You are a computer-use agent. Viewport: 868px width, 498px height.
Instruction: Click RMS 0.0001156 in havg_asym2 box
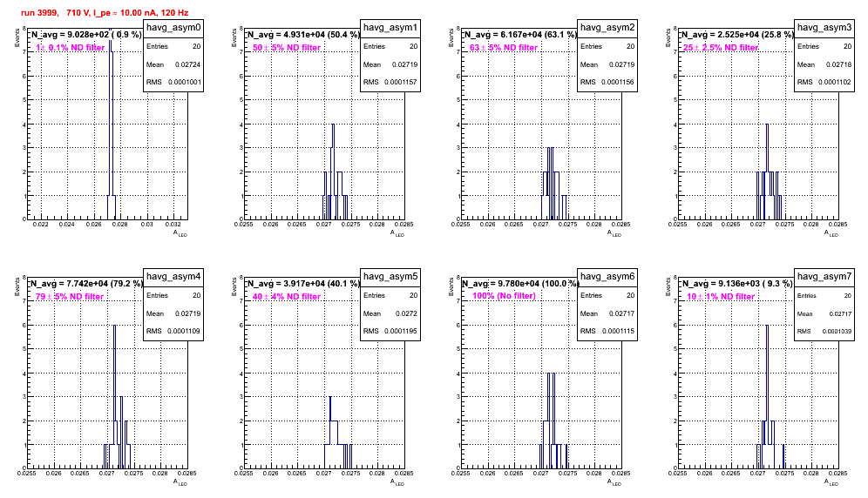coord(607,82)
